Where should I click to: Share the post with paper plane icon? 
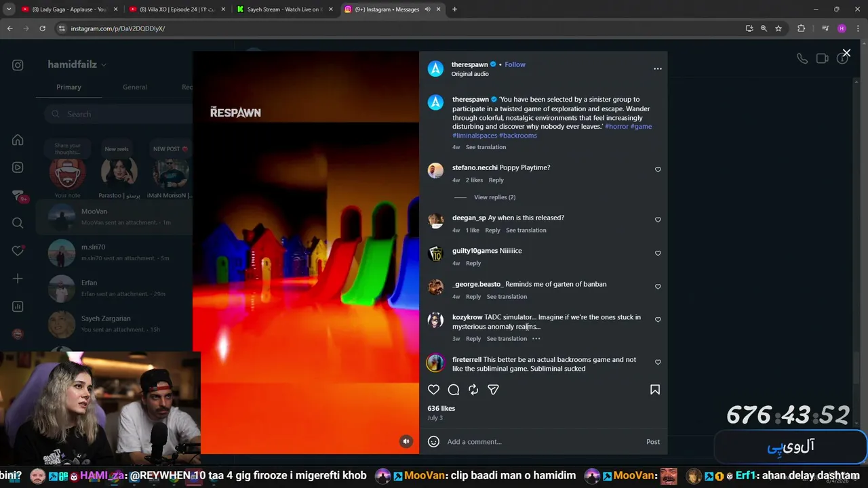pyautogui.click(x=493, y=390)
